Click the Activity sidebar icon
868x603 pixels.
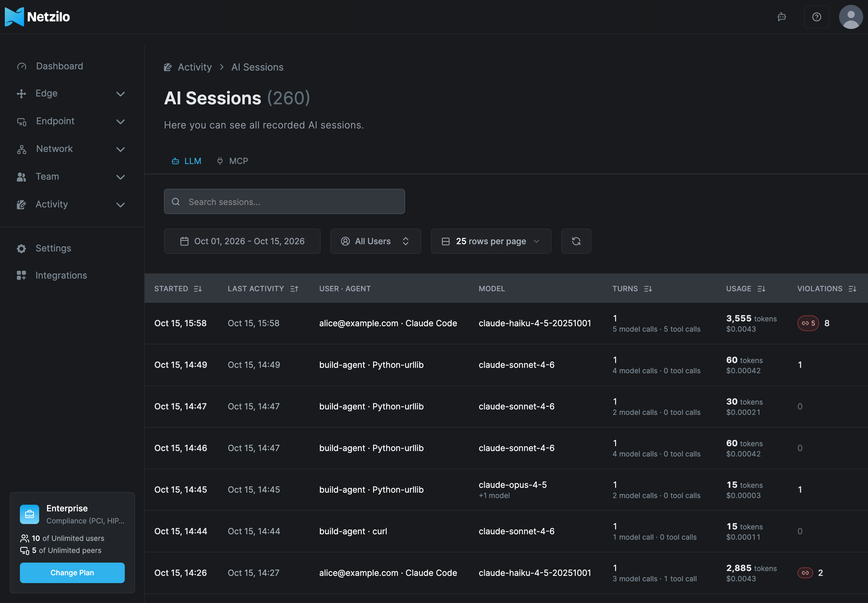coord(21,204)
